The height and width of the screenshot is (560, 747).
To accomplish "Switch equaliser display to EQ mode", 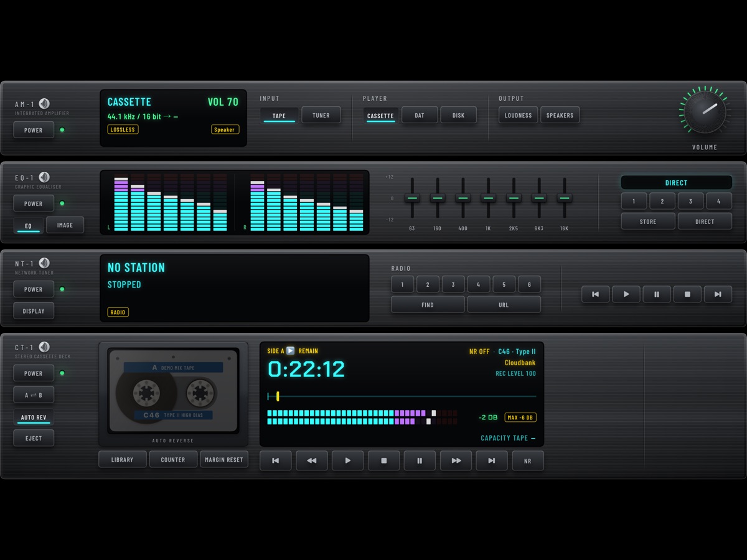I will [28, 225].
